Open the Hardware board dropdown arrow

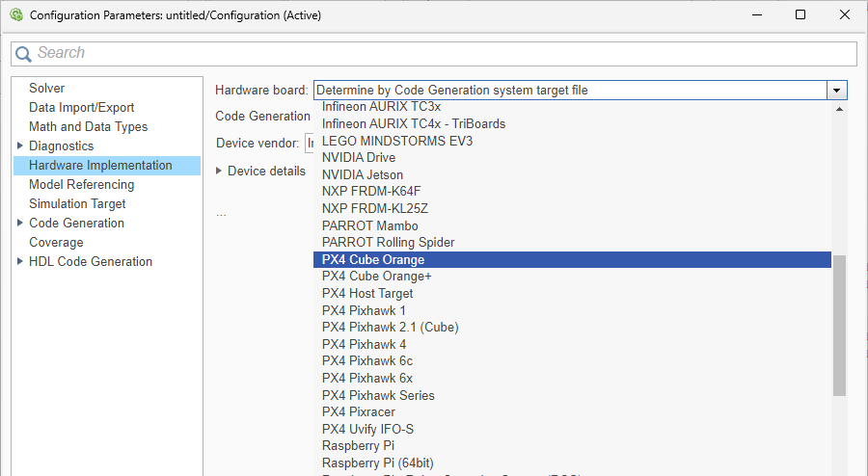pyautogui.click(x=836, y=91)
